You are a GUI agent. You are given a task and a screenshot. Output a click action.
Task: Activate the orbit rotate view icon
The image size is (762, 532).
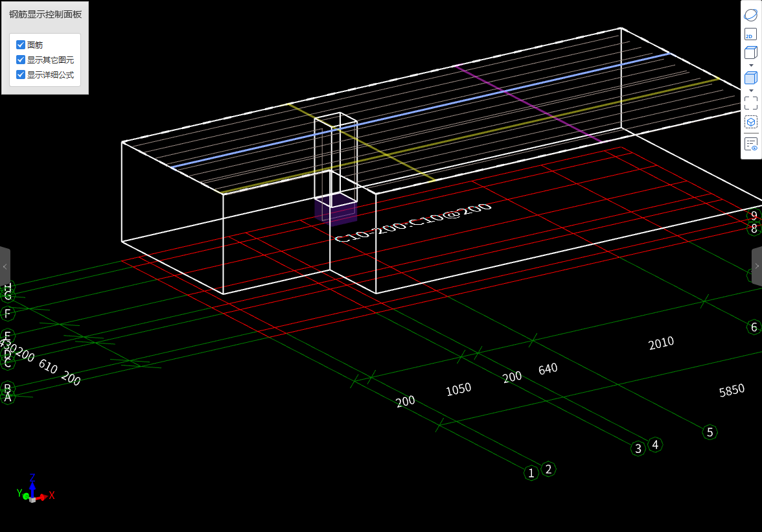pyautogui.click(x=751, y=14)
